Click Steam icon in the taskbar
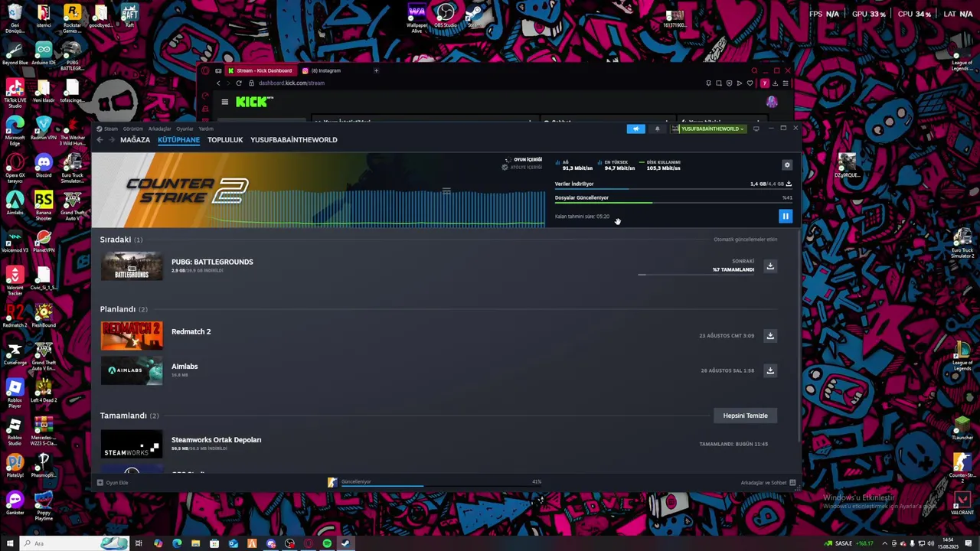The image size is (980, 551). click(x=345, y=543)
